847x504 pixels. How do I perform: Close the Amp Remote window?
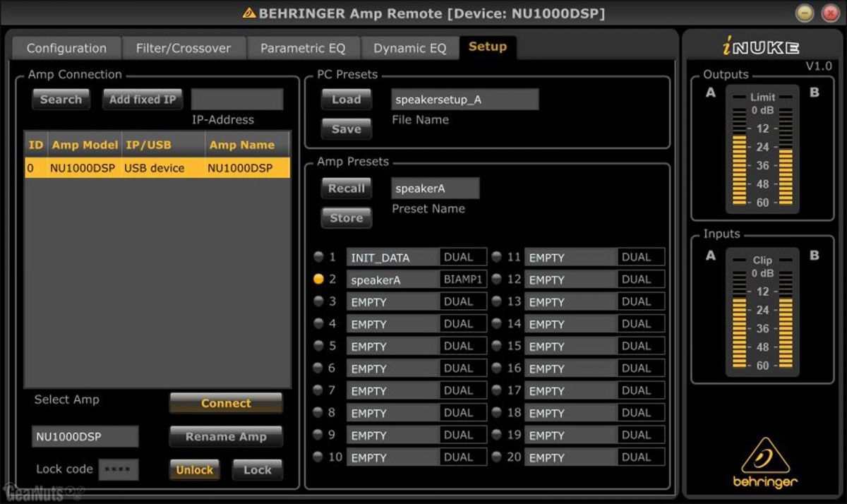pyautogui.click(x=829, y=13)
